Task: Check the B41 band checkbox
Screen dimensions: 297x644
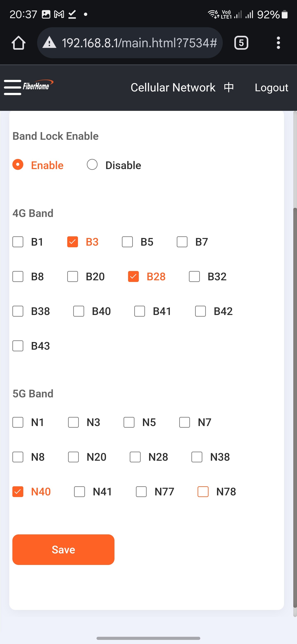Action: 140,311
